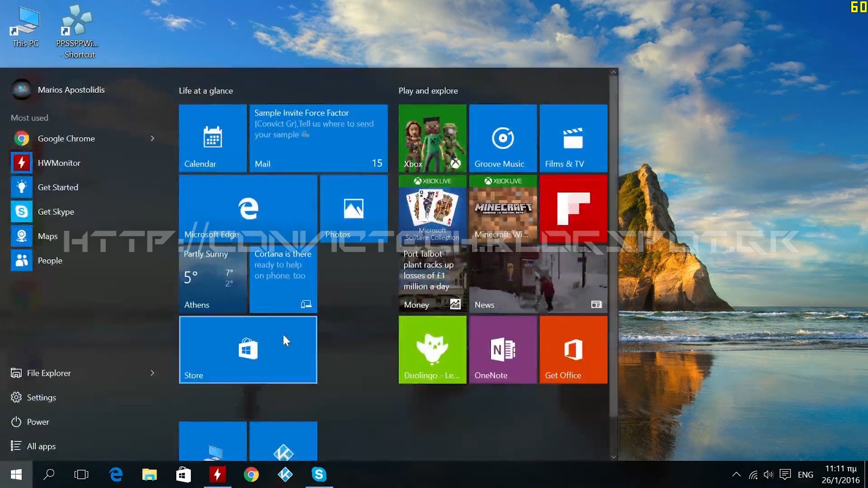
Task: Open the Wi-Fi network flyout
Action: 753,475
